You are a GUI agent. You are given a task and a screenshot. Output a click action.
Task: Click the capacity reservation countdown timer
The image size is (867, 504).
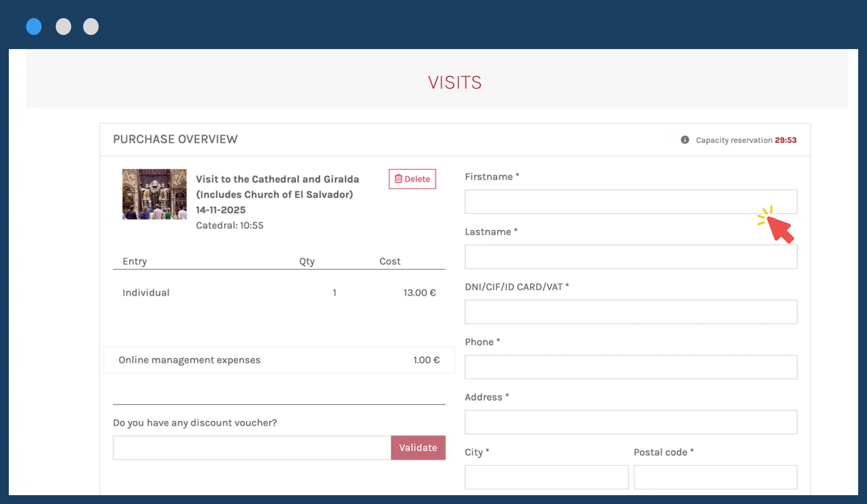pos(785,140)
